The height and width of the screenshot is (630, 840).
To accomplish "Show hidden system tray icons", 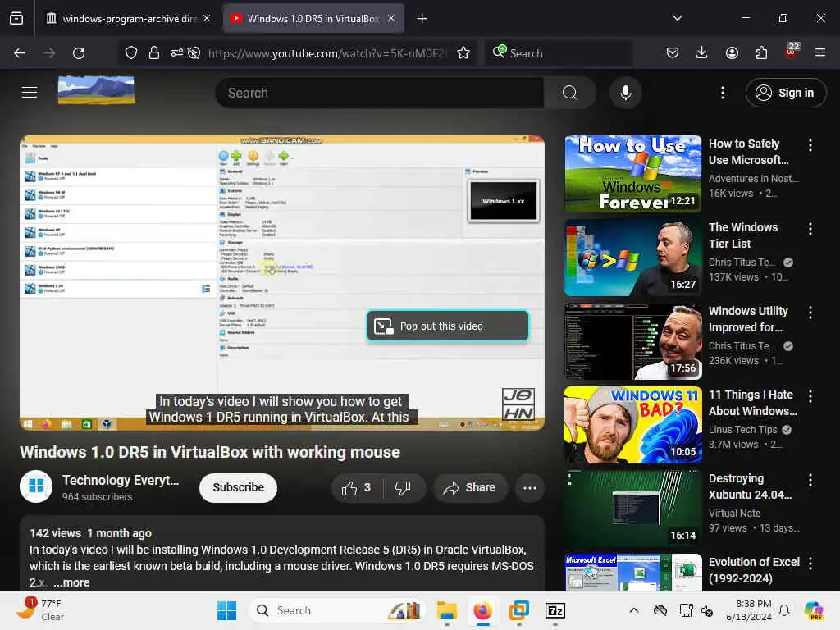I will click(x=634, y=610).
